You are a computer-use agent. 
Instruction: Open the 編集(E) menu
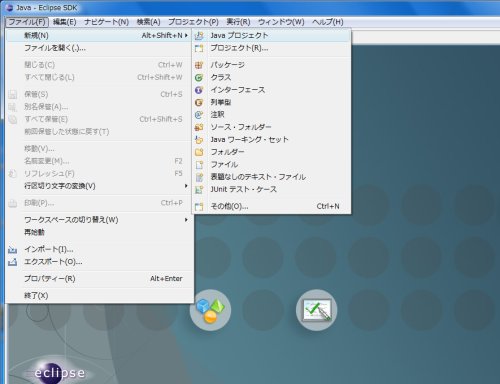(65, 22)
